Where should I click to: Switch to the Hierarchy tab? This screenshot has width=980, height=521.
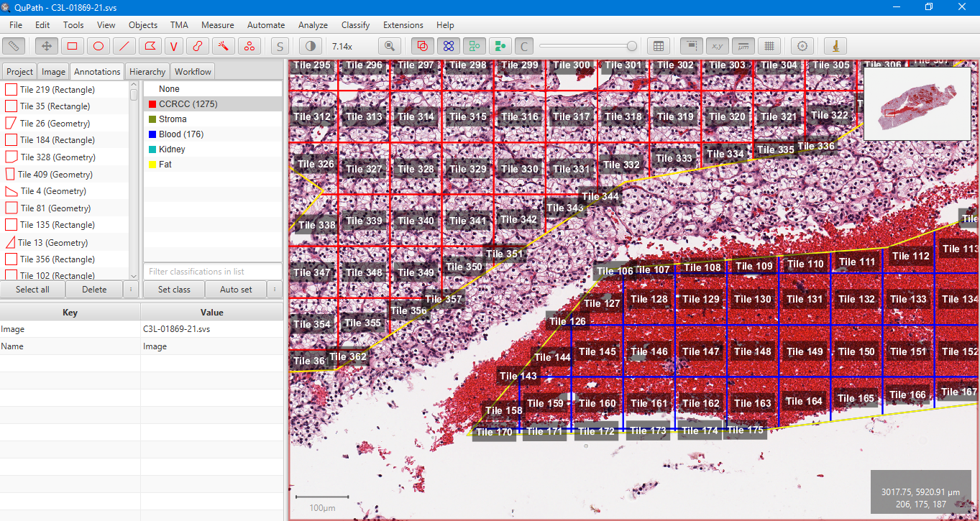(x=147, y=71)
